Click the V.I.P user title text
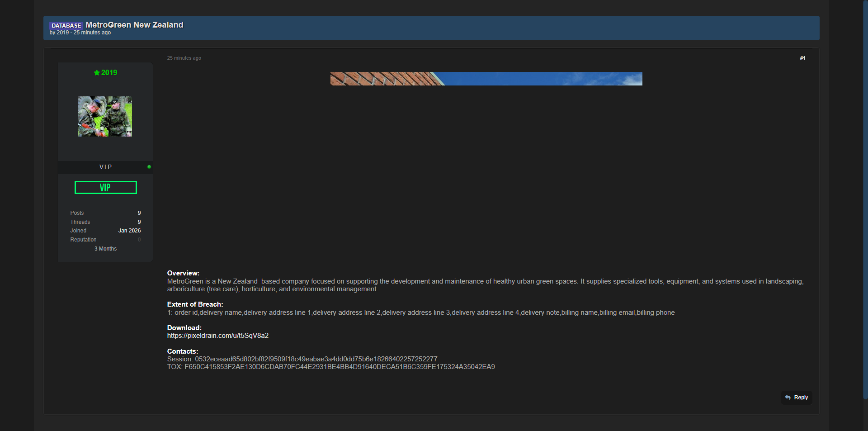The width and height of the screenshot is (868, 431). (x=105, y=167)
